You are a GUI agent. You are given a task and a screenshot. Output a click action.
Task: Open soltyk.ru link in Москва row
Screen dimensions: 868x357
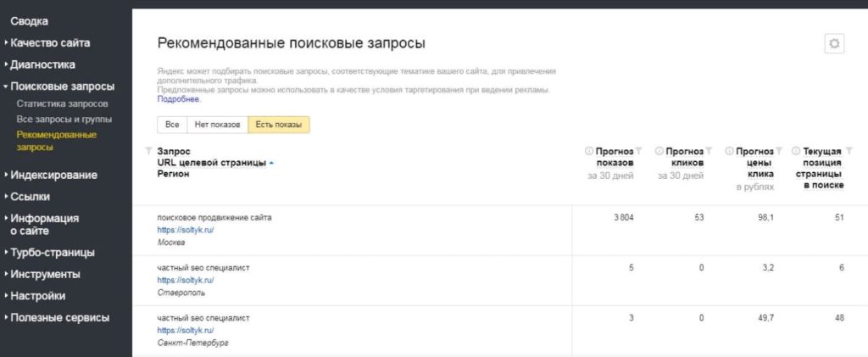tap(186, 231)
